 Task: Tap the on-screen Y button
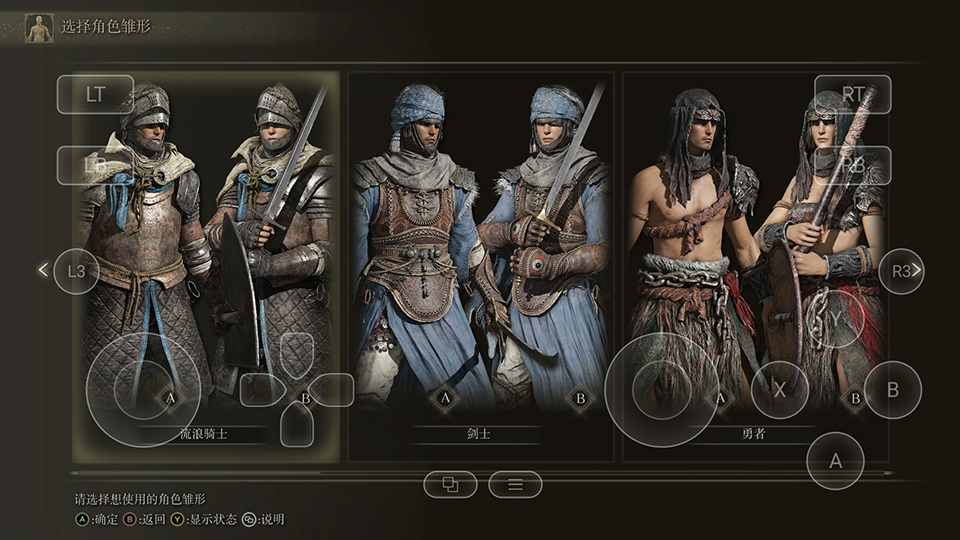click(x=836, y=319)
